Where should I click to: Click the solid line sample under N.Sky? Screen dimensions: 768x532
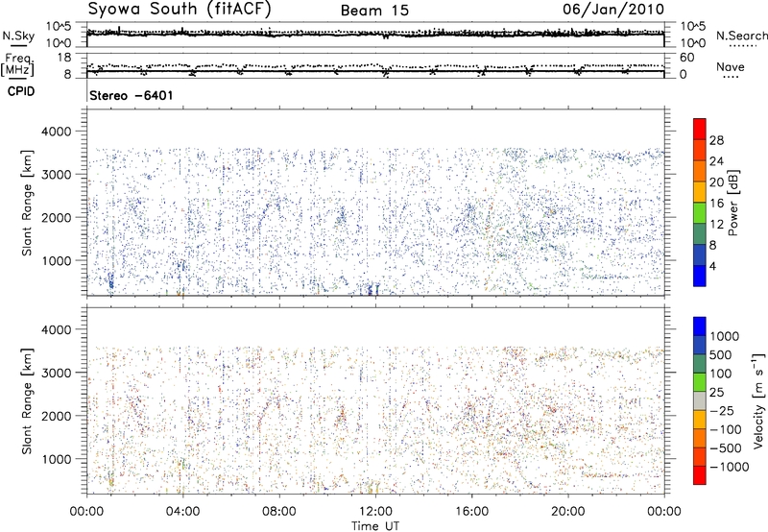[18, 46]
